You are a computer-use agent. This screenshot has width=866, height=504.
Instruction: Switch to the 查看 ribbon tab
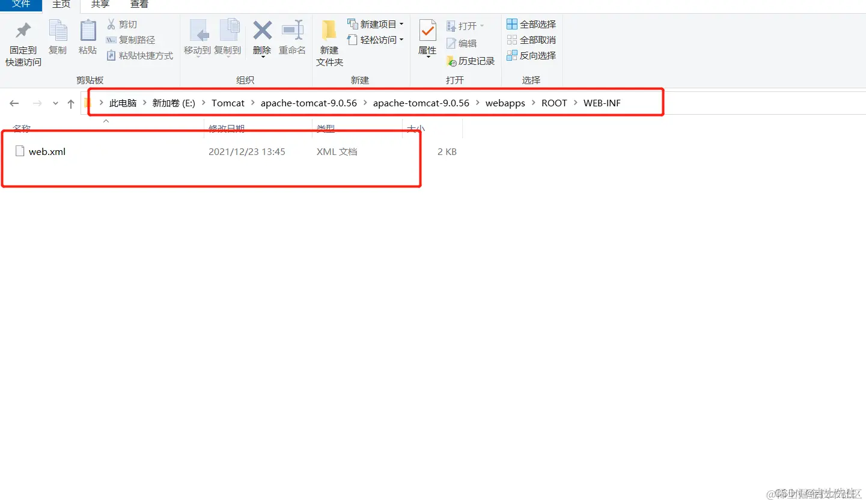138,5
